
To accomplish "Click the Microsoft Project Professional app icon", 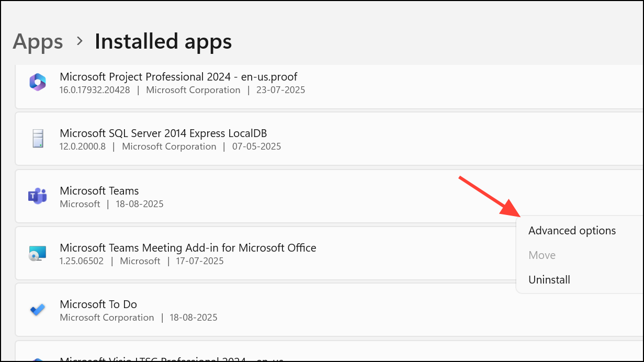I will [38, 83].
